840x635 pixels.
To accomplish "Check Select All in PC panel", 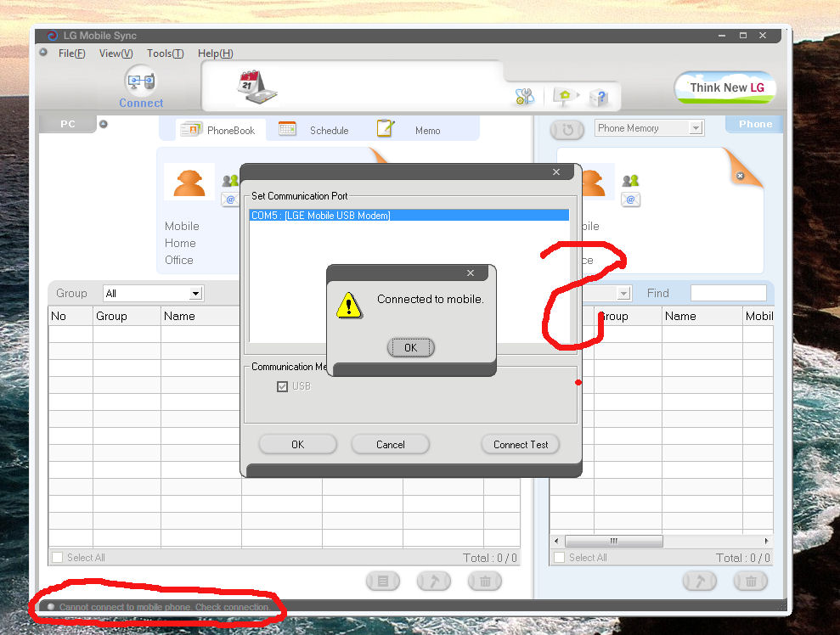I will (x=57, y=558).
